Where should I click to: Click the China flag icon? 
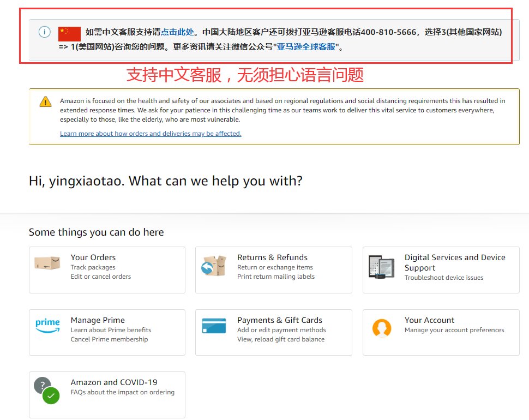(69, 34)
